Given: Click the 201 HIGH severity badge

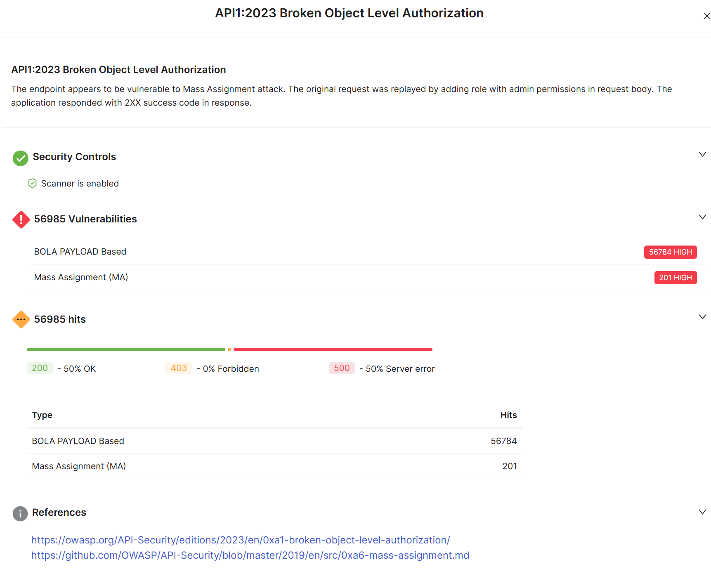Looking at the screenshot, I should point(675,278).
